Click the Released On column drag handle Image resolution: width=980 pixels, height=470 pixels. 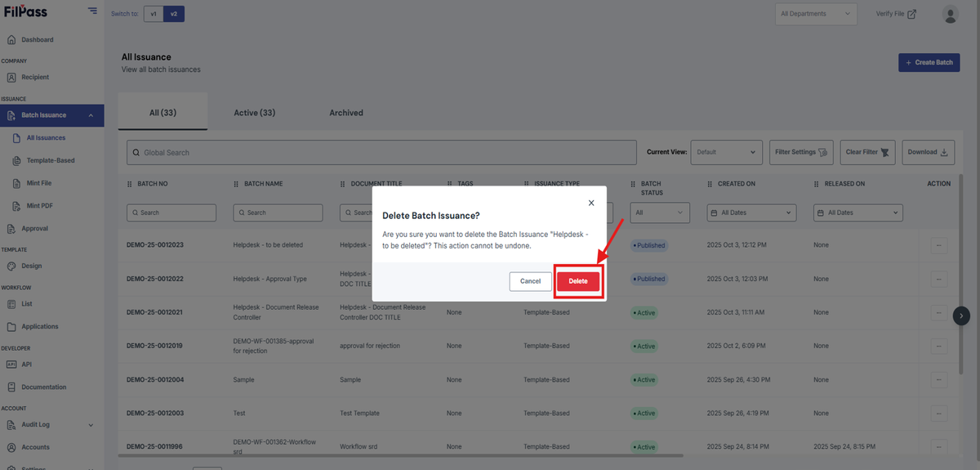point(817,184)
